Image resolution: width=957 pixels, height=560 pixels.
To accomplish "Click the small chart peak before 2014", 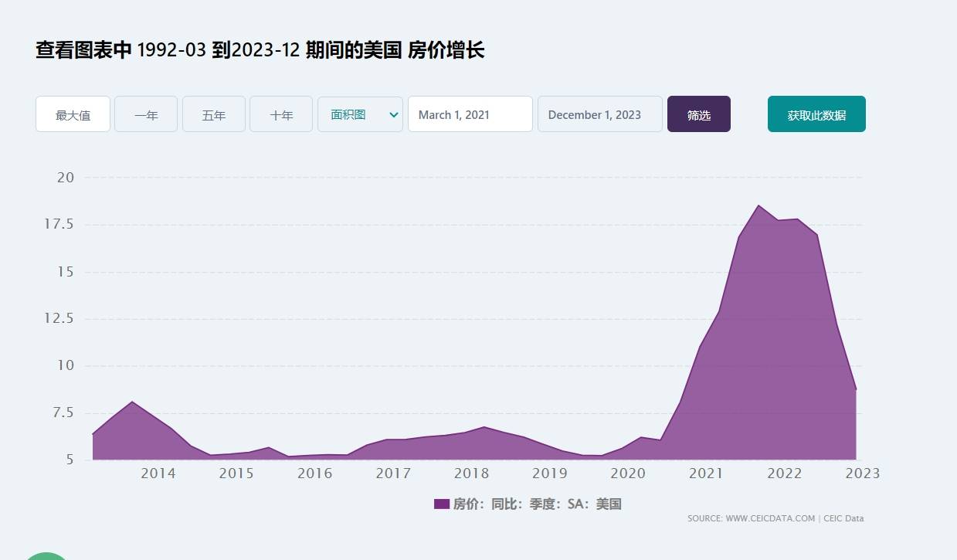I will [x=132, y=402].
